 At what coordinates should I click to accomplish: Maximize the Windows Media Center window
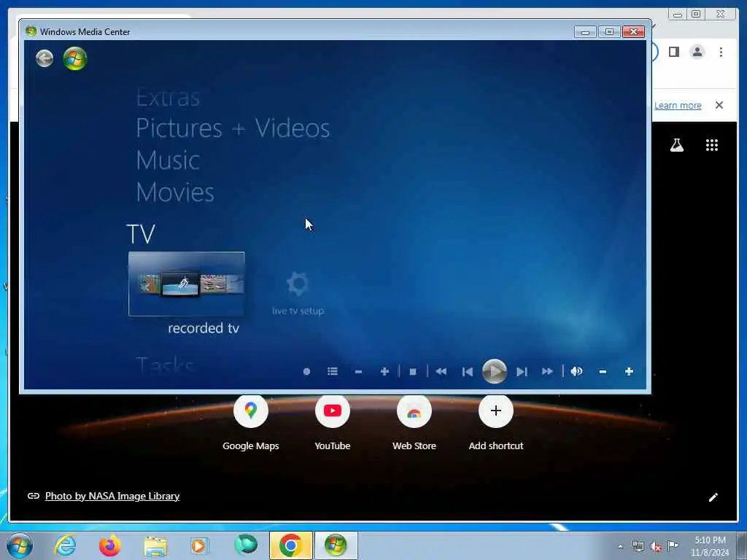click(x=609, y=32)
